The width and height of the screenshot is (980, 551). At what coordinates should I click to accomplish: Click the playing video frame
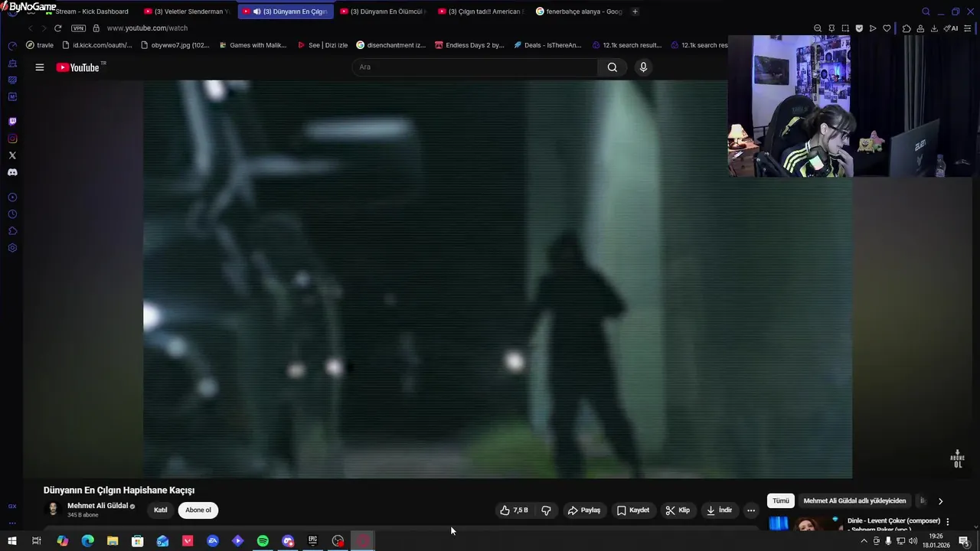pos(498,279)
